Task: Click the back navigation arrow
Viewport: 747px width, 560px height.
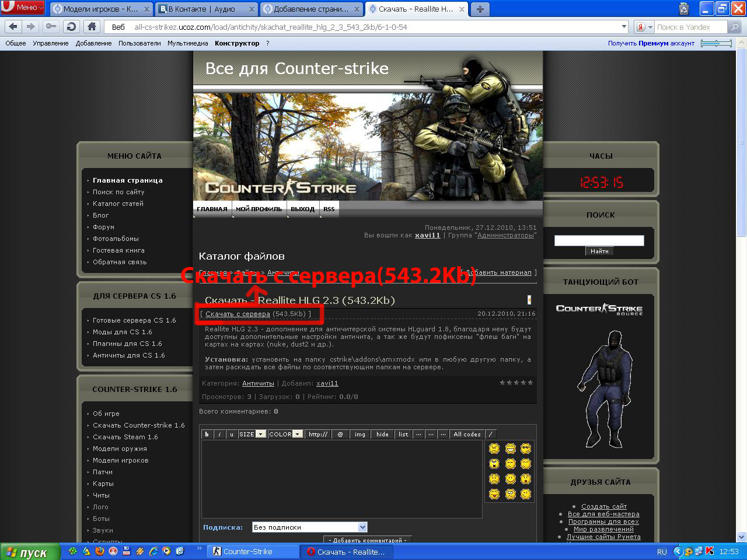Action: tap(13, 27)
